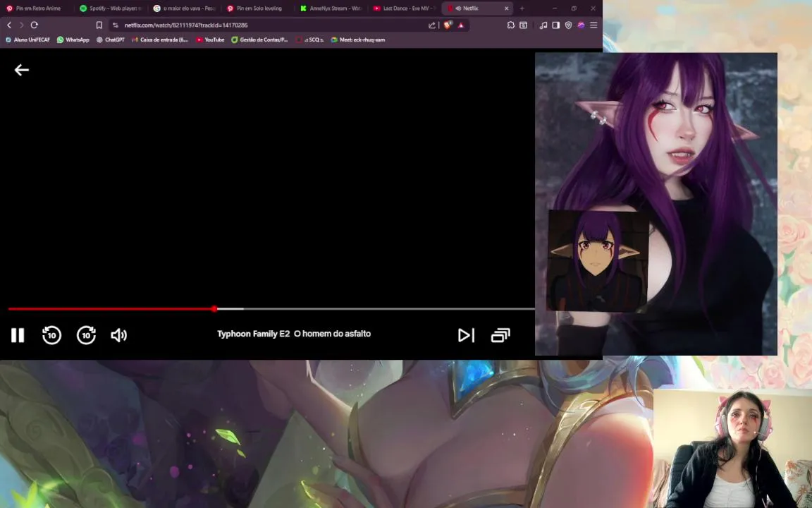Open the ChatGPT bookmark
This screenshot has height=508, width=812.
tap(110, 40)
